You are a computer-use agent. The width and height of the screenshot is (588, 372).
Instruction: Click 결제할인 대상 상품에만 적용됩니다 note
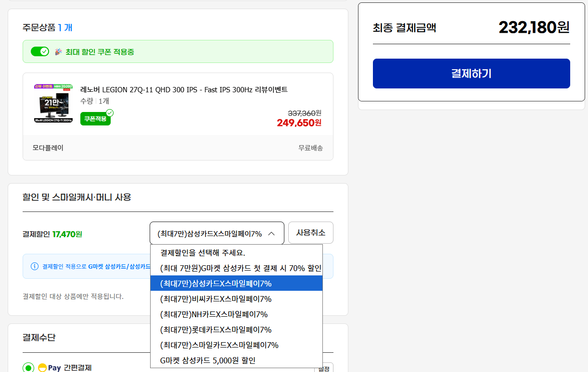pos(73,297)
